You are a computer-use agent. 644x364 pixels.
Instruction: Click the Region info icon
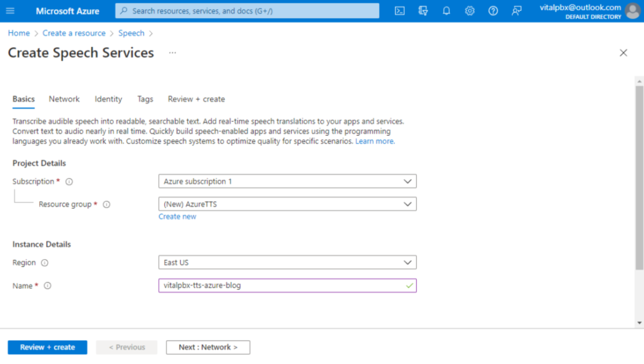[45, 262]
